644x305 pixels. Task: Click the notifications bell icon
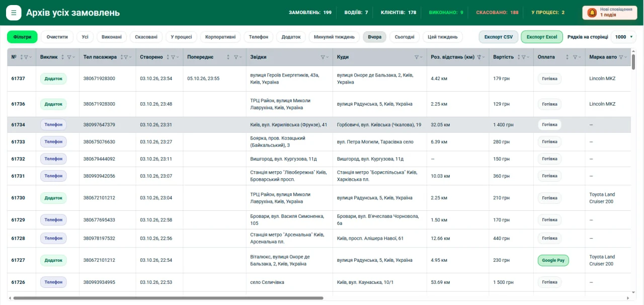[592, 13]
